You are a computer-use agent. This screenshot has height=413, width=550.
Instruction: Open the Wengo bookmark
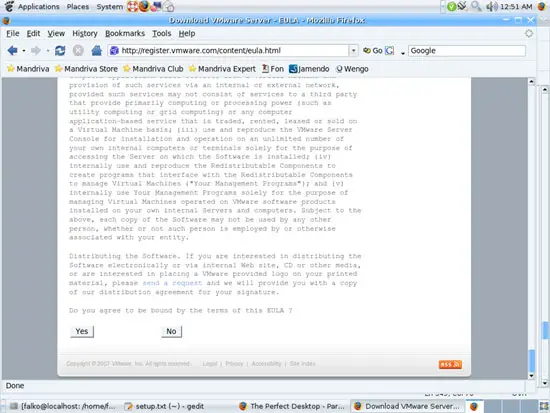tap(352, 69)
